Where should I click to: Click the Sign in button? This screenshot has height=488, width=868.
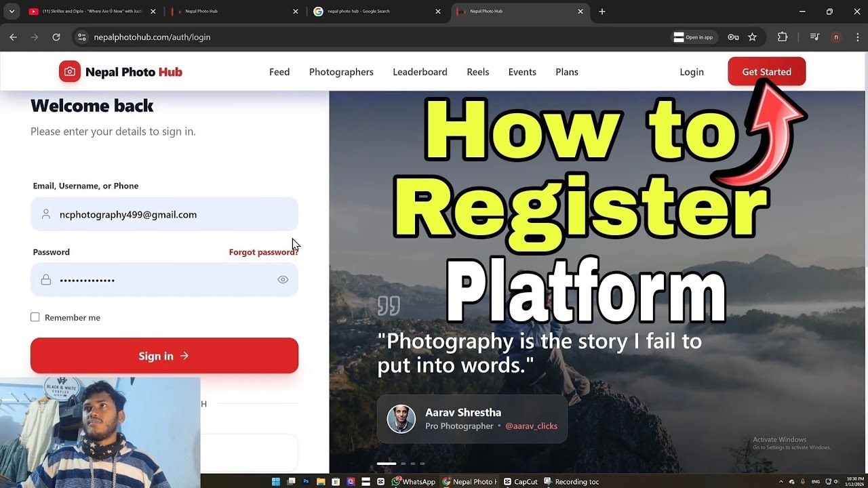tap(164, 356)
